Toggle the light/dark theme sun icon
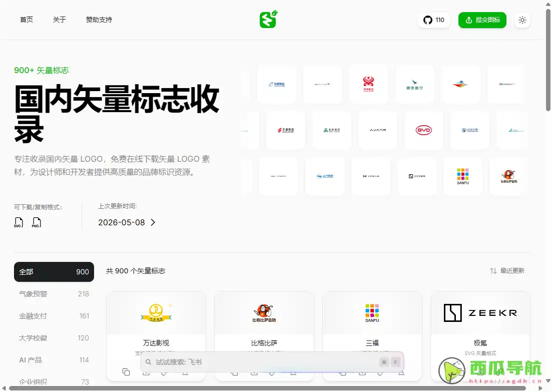 [x=522, y=20]
